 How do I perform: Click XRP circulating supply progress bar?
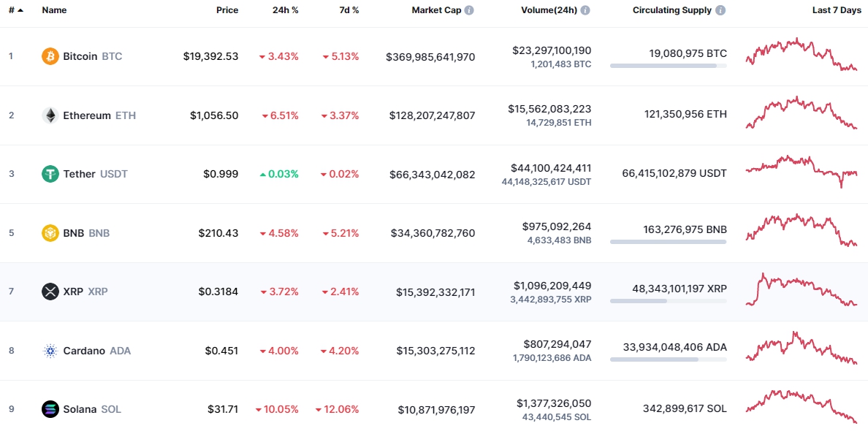coord(668,300)
